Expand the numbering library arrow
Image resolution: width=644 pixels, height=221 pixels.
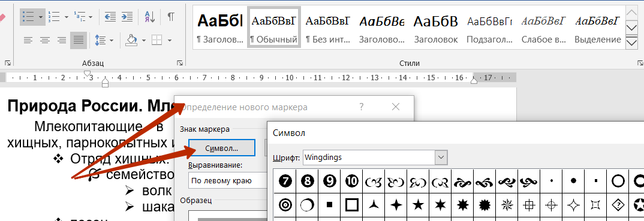click(66, 17)
